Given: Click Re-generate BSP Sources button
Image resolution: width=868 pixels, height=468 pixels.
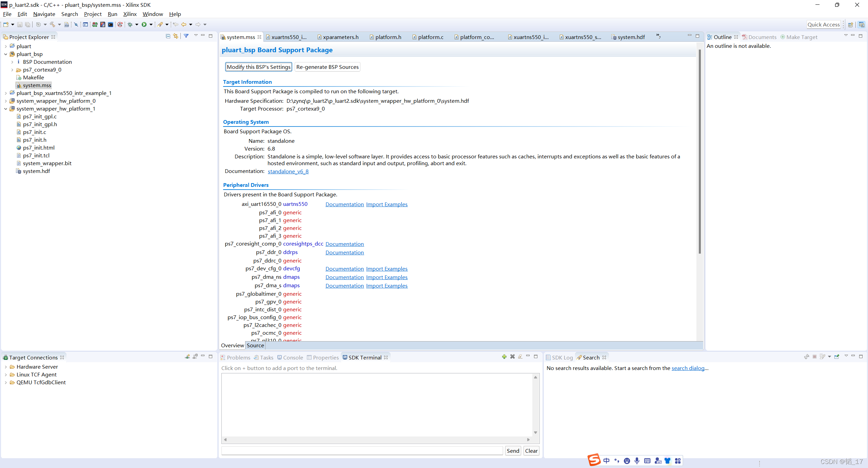Looking at the screenshot, I should click(327, 67).
